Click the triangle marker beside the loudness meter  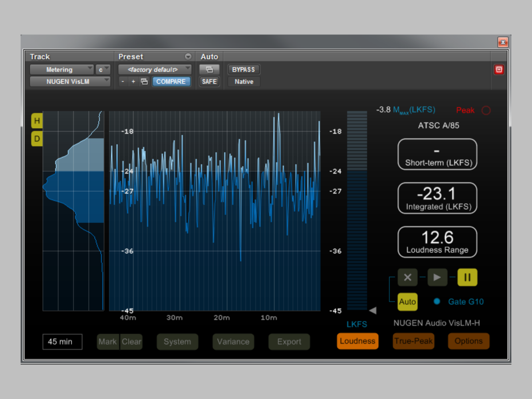tap(373, 310)
